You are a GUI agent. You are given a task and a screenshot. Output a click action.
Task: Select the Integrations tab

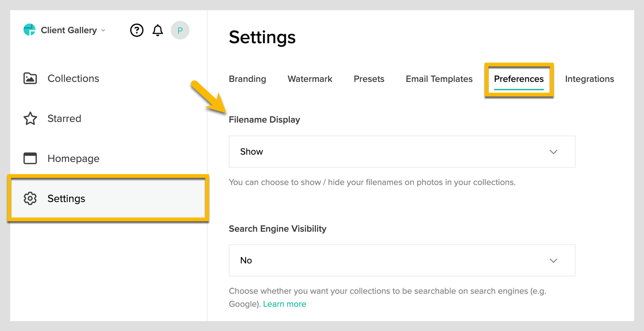click(x=589, y=79)
